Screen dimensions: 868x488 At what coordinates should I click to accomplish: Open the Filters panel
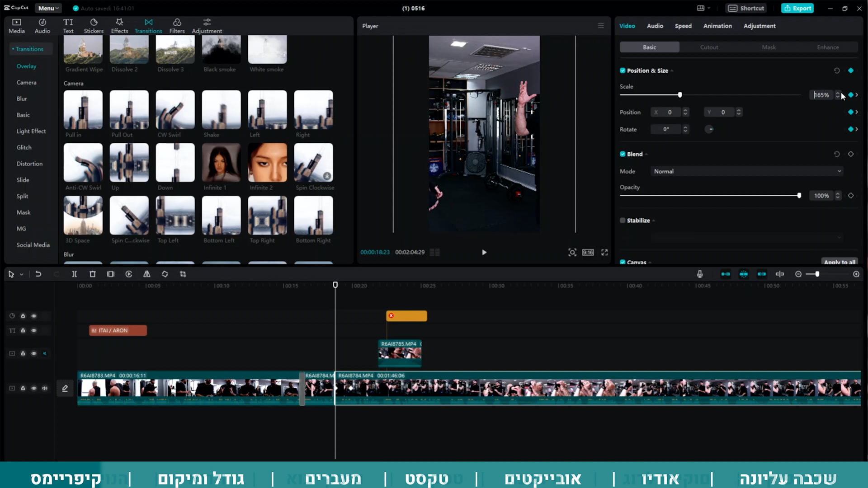(x=177, y=26)
